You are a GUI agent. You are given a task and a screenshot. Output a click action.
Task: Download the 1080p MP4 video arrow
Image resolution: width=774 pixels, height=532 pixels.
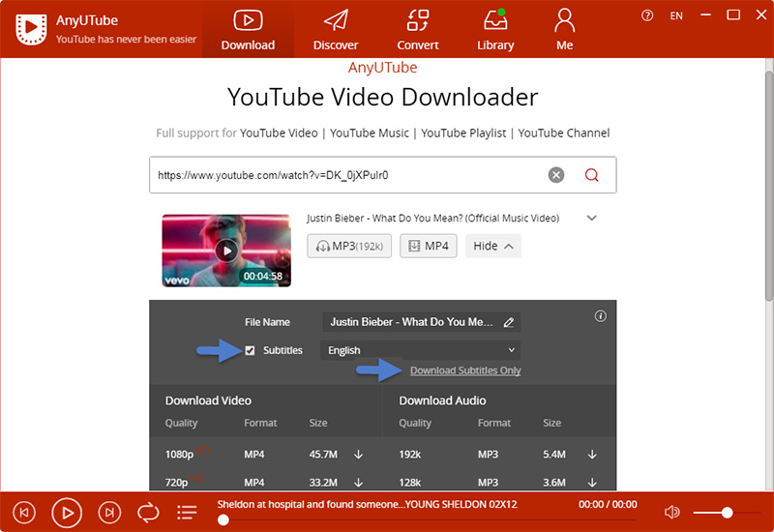pos(358,455)
